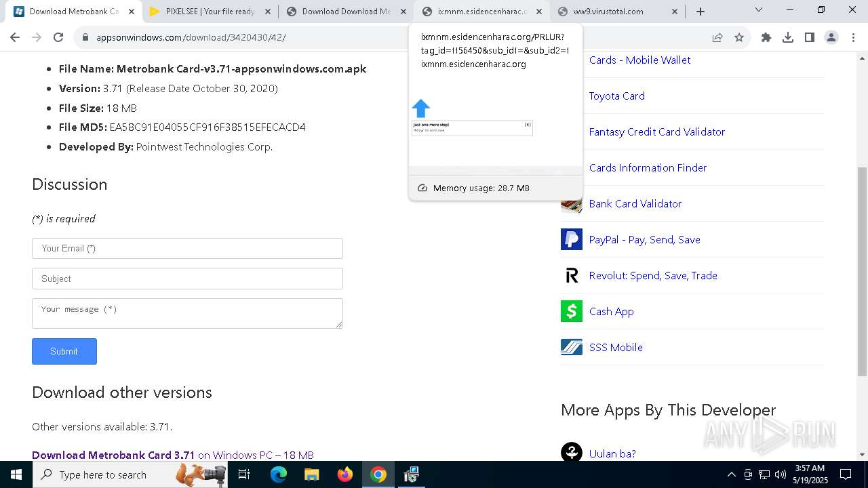This screenshot has height=488, width=868.
Task: Click the Your Email field
Action: pos(187,248)
